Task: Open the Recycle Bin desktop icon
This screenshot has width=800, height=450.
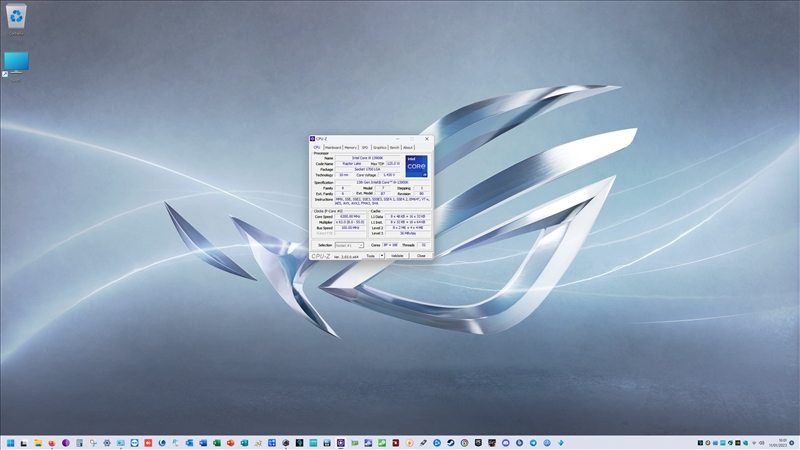Action: (x=16, y=18)
